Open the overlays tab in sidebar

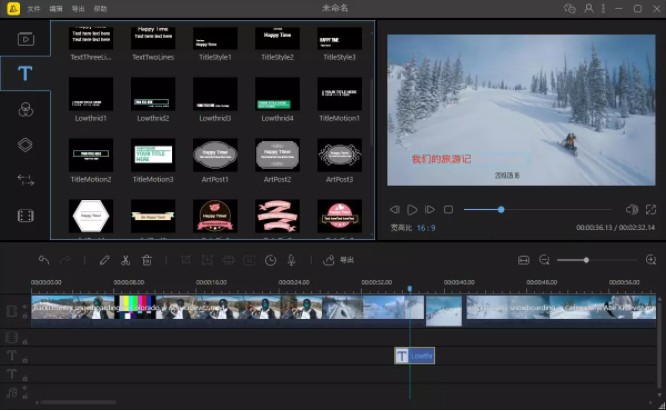(x=25, y=145)
